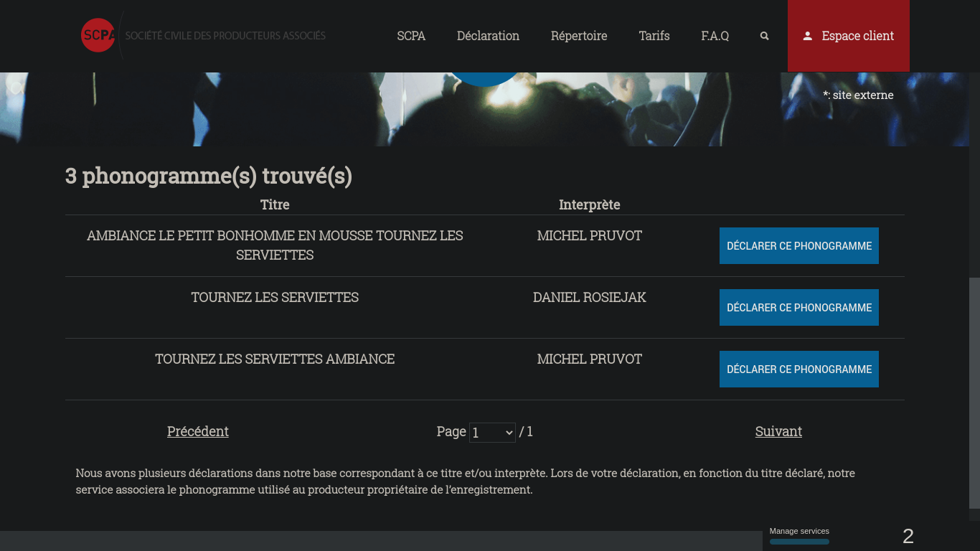The height and width of the screenshot is (551, 980).
Task: Click the TOURNEZ LES SERVIETTES AMBIANCE title
Action: click(x=275, y=359)
